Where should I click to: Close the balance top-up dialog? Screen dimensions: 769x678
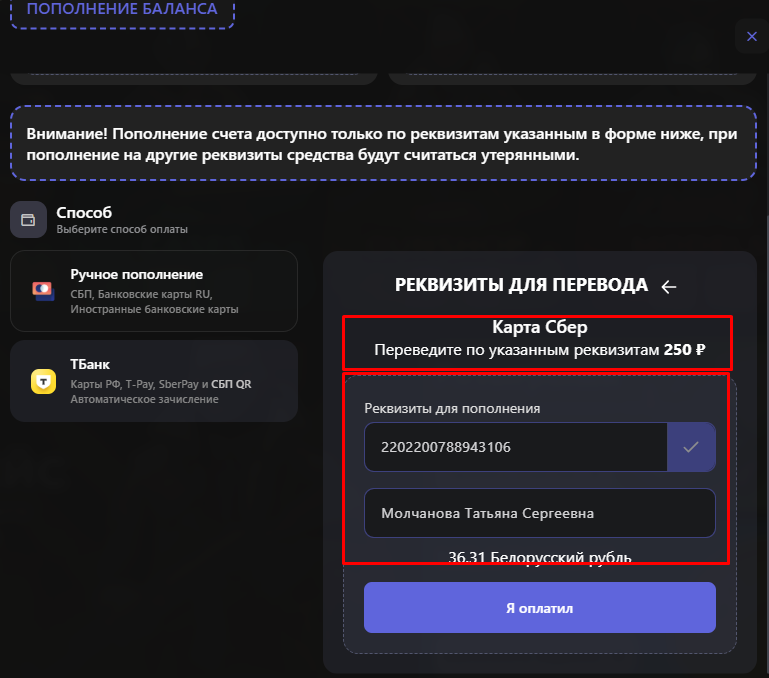point(751,37)
